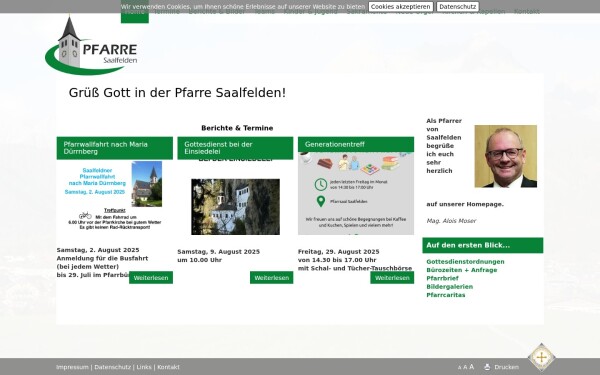Select the medium font size A
The height and width of the screenshot is (375, 600).
[x=465, y=367]
